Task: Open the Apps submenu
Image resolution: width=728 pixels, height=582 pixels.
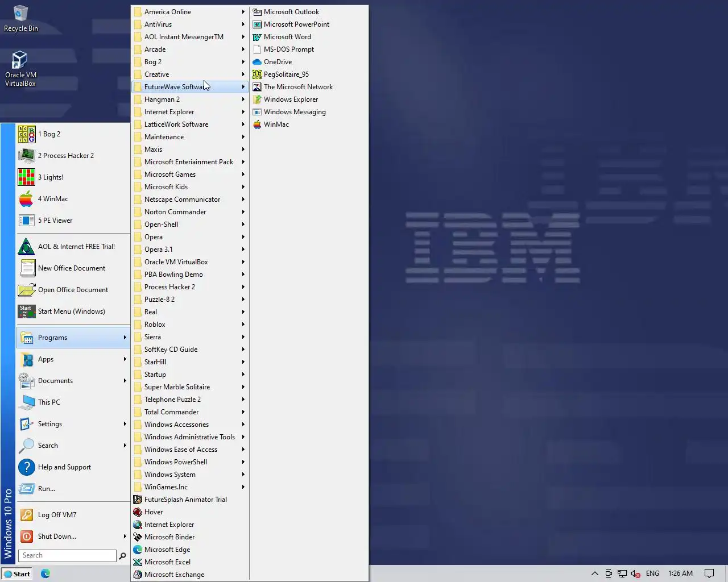Action: (x=73, y=359)
